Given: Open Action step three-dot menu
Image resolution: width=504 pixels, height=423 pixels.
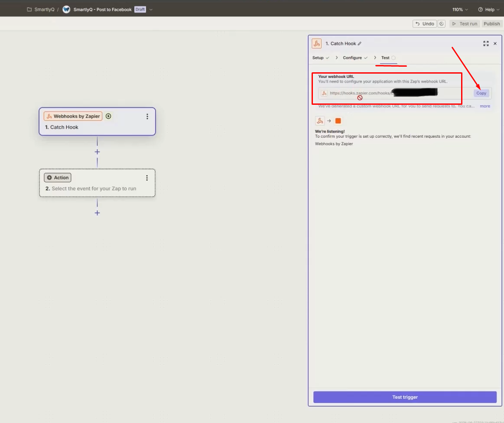Looking at the screenshot, I should pyautogui.click(x=147, y=178).
